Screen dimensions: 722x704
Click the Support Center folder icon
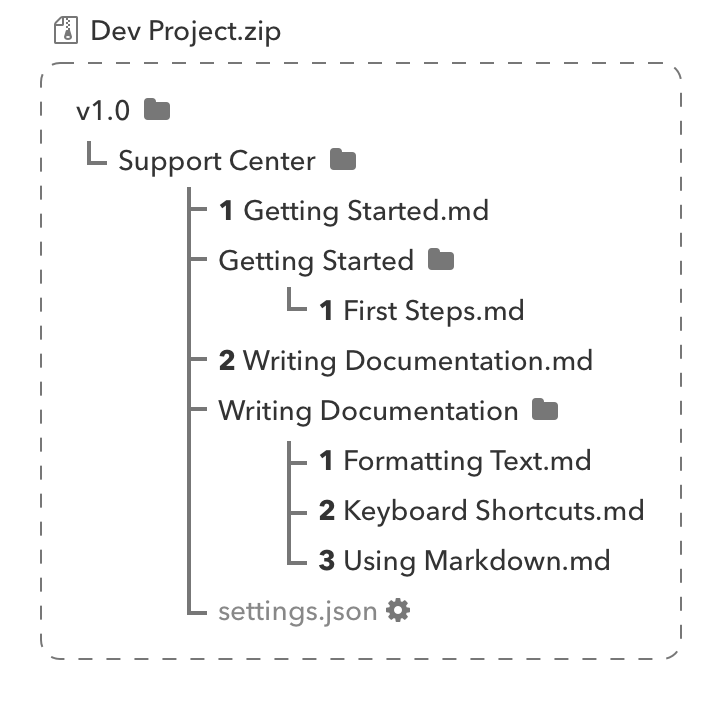pyautogui.click(x=343, y=160)
